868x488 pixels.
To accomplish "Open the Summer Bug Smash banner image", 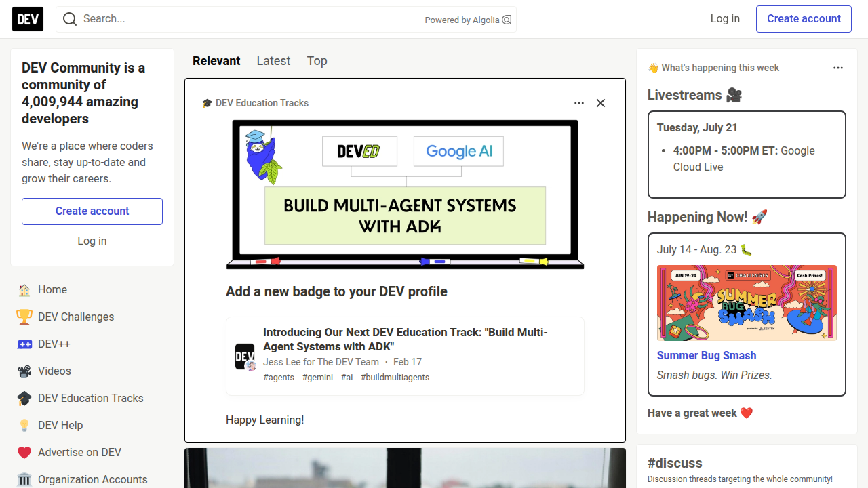I will [747, 303].
